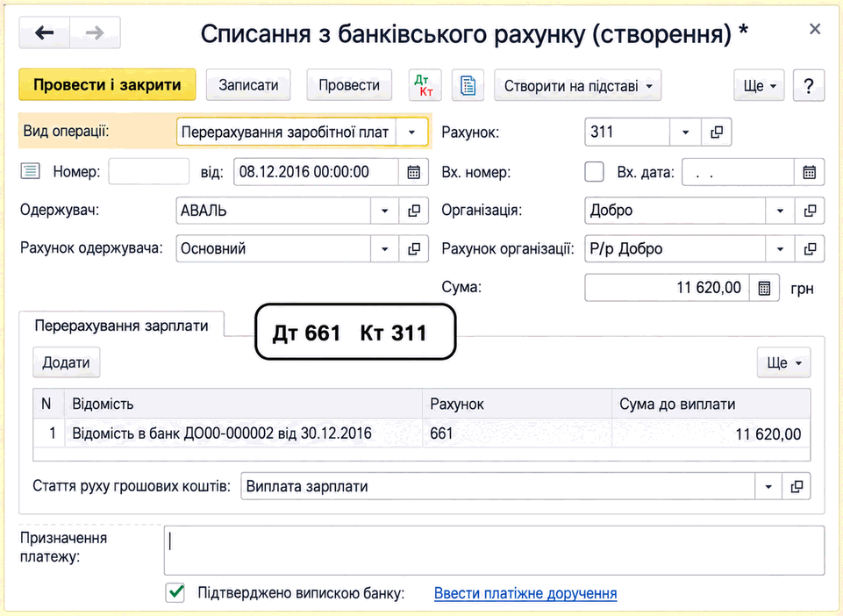Click the Вид операції field text
Image resolution: width=843 pixels, height=616 pixels.
click(286, 133)
